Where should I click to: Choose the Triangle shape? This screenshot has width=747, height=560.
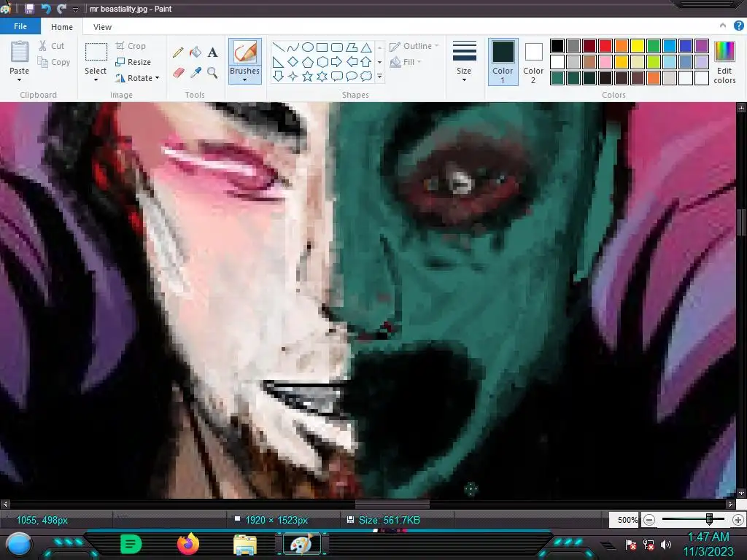coord(366,47)
